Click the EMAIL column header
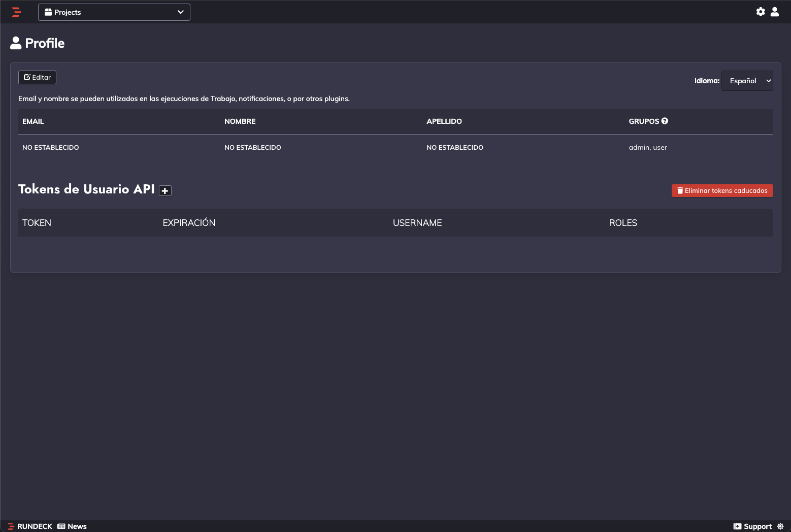 coord(33,121)
